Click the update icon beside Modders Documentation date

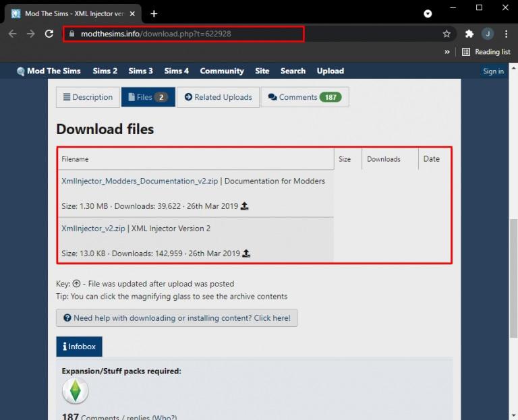point(244,206)
